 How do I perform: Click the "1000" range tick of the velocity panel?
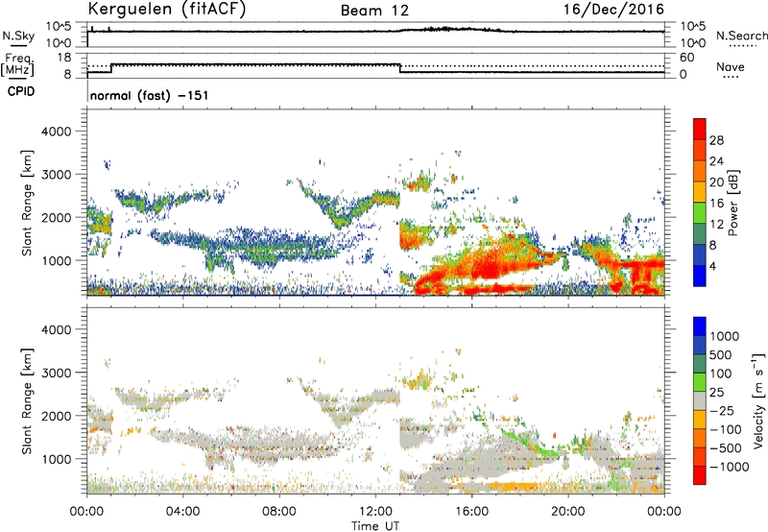click(x=56, y=459)
